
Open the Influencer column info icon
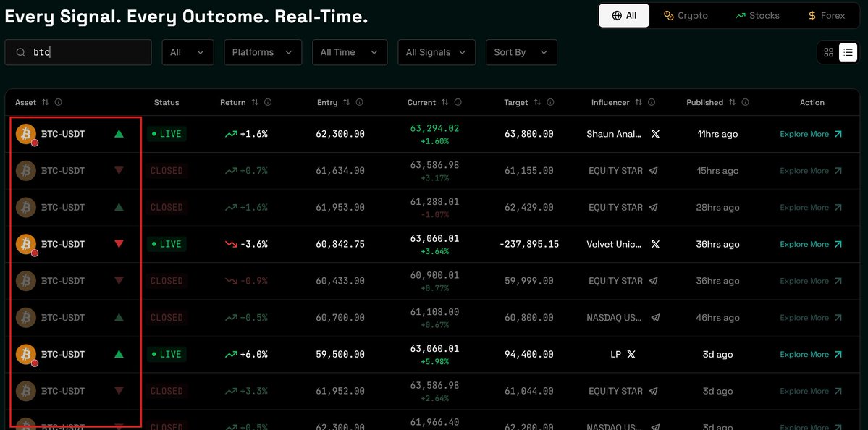(652, 102)
